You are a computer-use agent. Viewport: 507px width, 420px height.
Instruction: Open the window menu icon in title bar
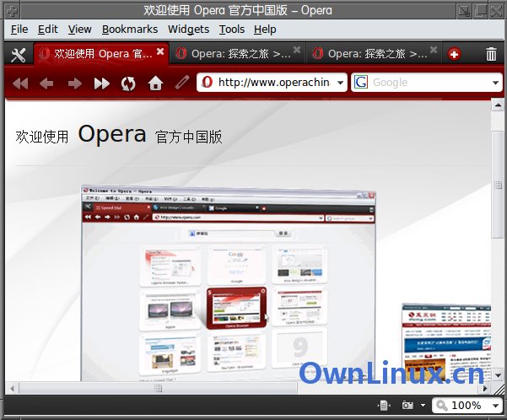12,11
